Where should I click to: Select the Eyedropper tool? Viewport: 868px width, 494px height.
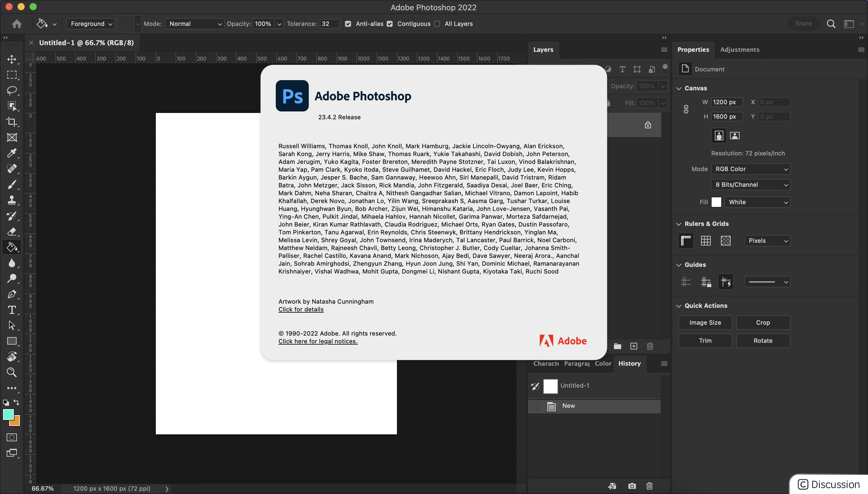[x=12, y=153]
